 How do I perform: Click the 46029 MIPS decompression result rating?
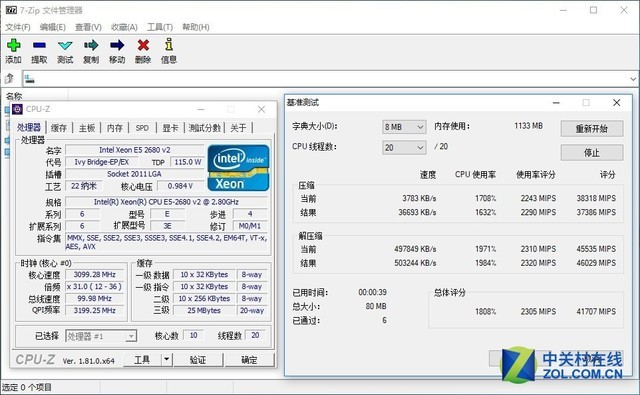click(596, 263)
